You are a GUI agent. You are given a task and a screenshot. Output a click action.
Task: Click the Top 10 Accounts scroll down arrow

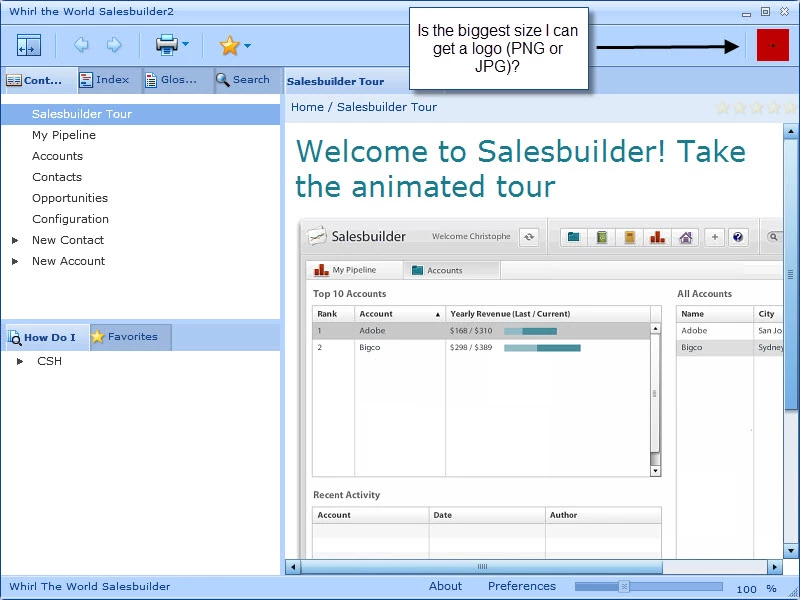(x=656, y=471)
